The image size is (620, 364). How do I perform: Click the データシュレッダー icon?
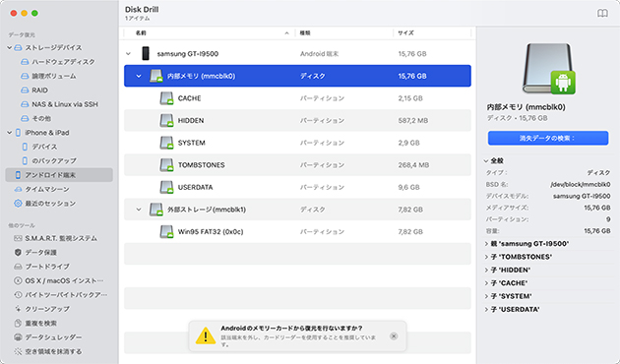click(x=18, y=337)
